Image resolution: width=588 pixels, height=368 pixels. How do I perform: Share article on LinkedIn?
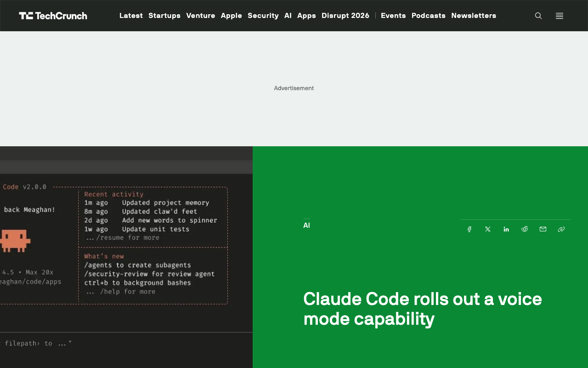506,229
